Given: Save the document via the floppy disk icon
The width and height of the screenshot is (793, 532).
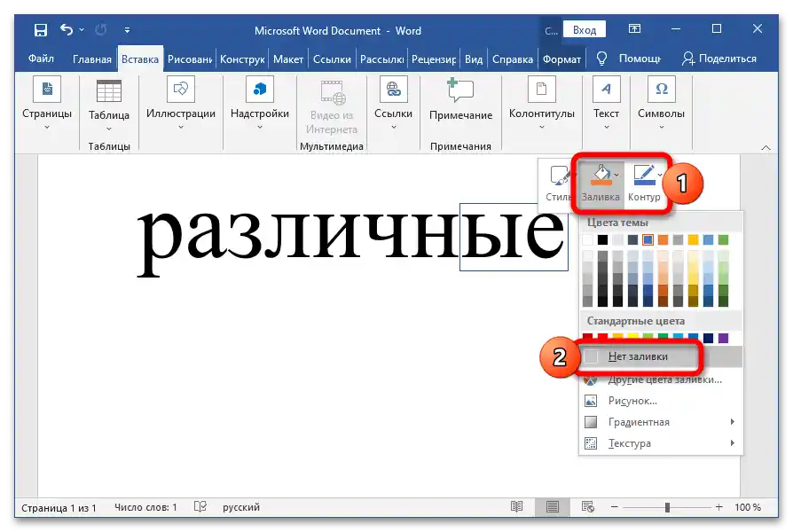Looking at the screenshot, I should tap(41, 30).
